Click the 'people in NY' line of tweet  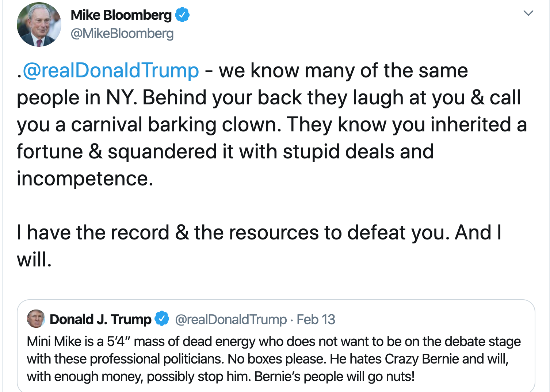pos(269,98)
